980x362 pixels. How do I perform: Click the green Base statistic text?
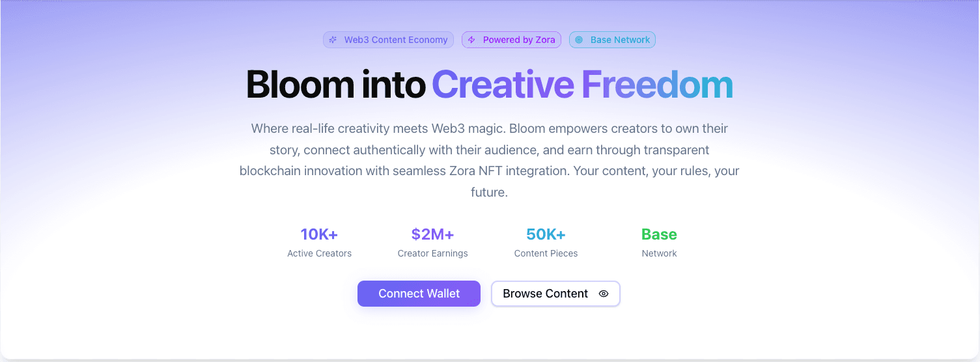click(659, 234)
